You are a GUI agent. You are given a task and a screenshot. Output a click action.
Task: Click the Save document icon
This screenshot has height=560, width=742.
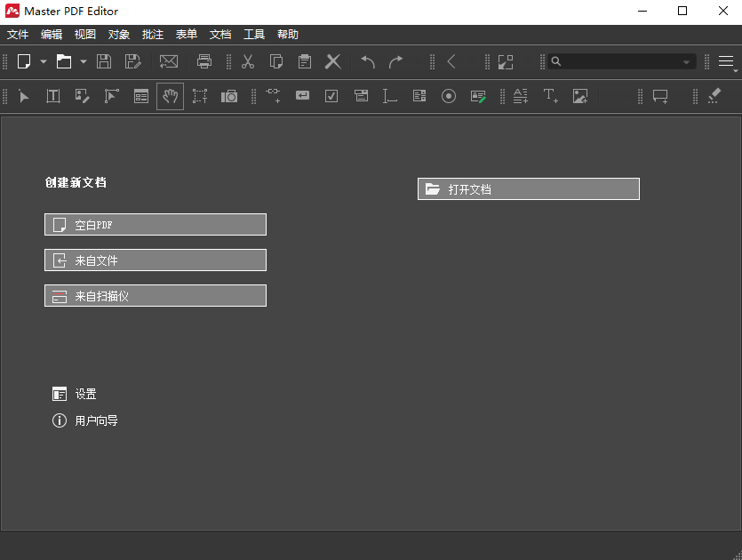tap(102, 61)
